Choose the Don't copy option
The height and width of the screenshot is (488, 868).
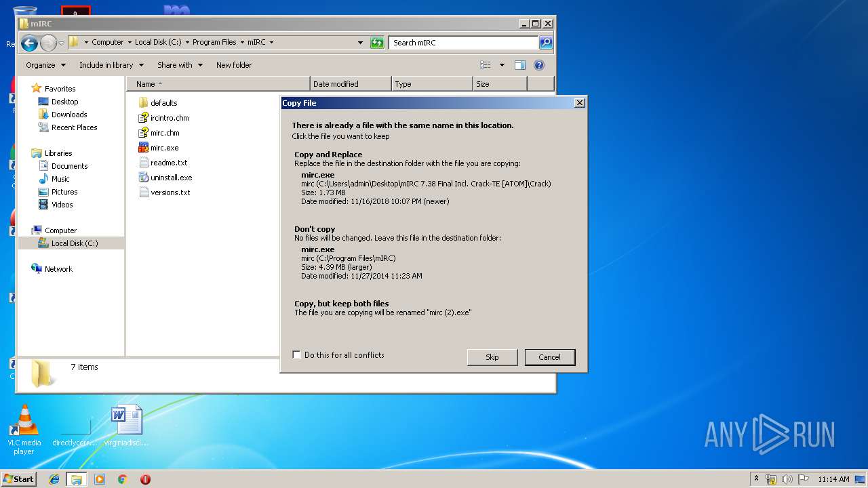(x=433, y=252)
